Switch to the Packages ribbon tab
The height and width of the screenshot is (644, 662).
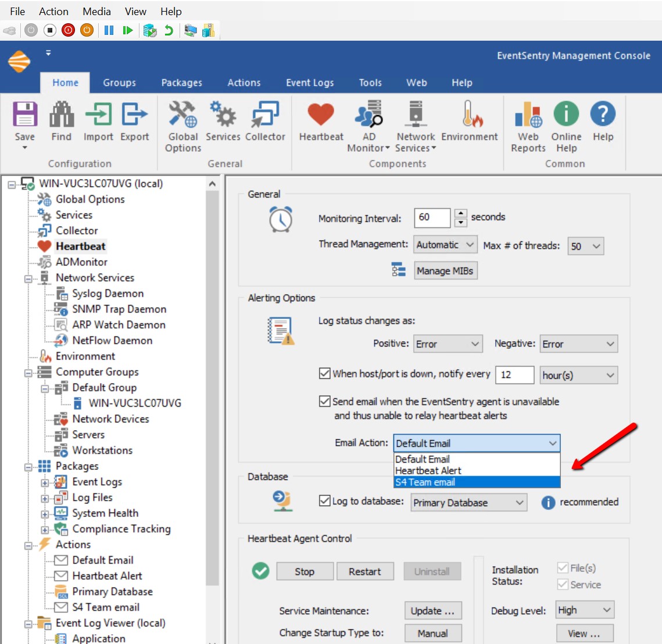click(181, 83)
